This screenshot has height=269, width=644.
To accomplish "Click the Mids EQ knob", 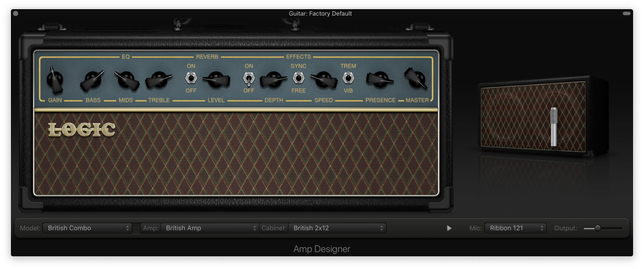I will [126, 80].
